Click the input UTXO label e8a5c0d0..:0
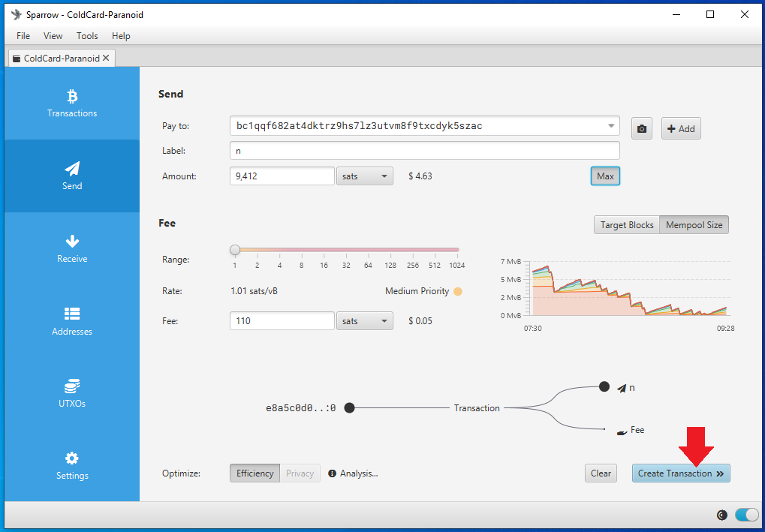This screenshot has height=532, width=765. pos(300,408)
